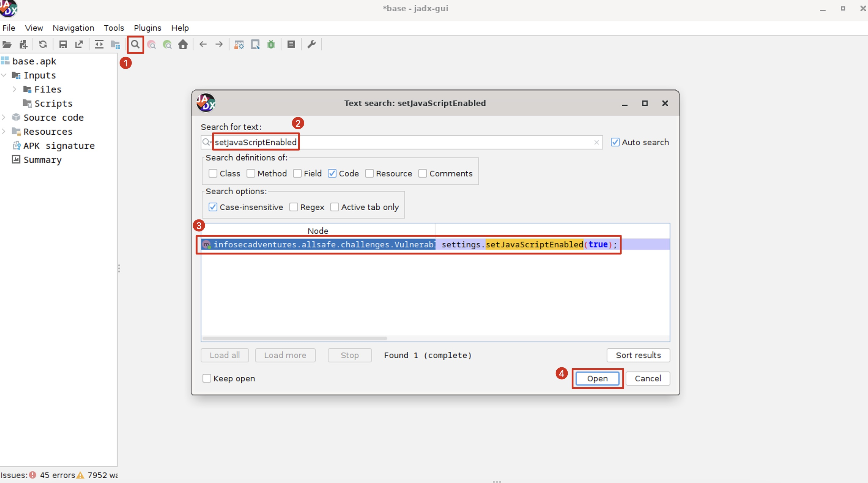Click the export project arrow icon

tap(79, 44)
